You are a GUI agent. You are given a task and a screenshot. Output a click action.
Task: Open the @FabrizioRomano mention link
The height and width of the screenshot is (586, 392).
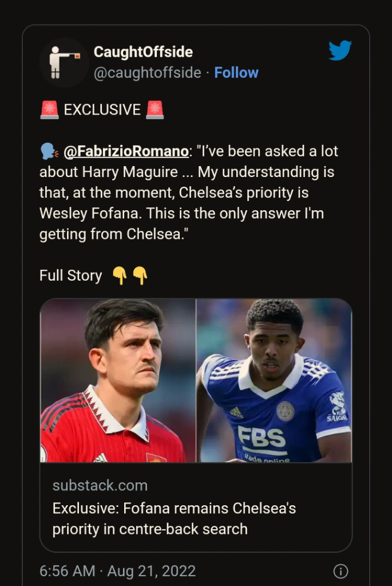(125, 151)
